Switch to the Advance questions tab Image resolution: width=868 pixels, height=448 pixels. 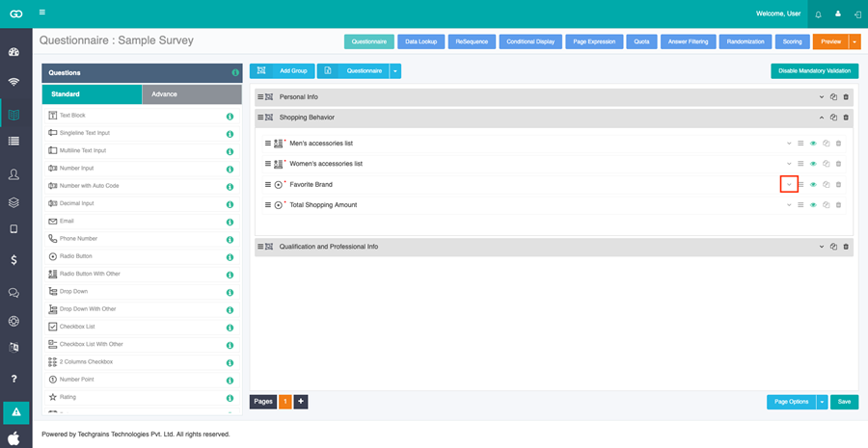coord(192,94)
